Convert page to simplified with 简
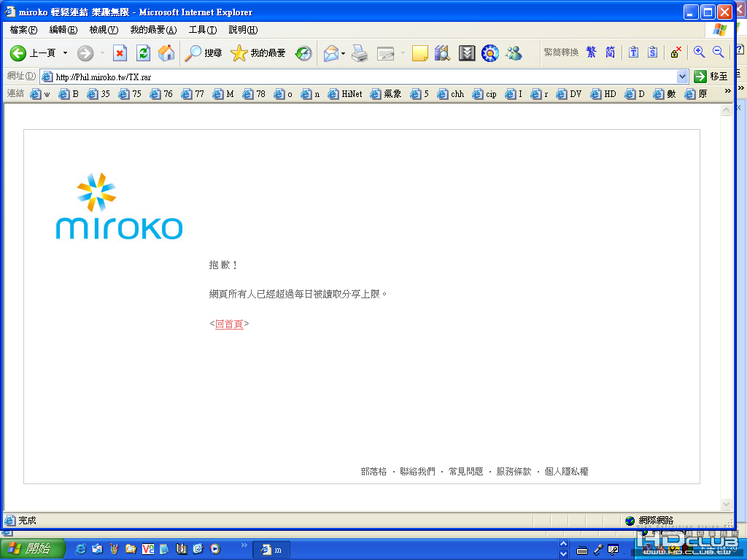 pos(611,52)
